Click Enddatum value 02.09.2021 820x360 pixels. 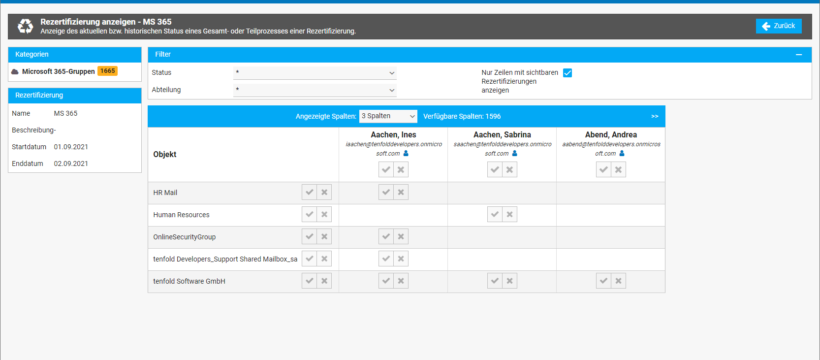(x=71, y=164)
